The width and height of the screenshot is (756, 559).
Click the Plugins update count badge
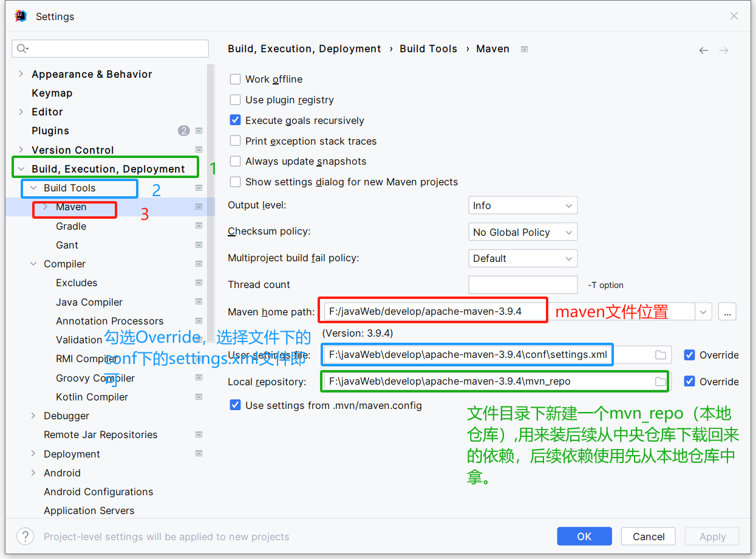coord(184,131)
